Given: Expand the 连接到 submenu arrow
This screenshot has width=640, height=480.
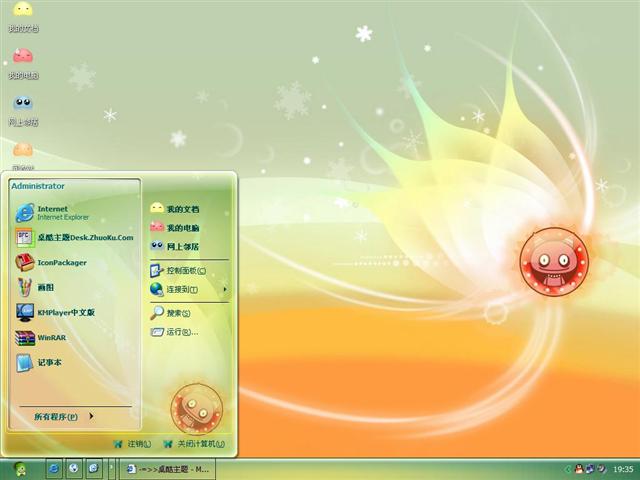Looking at the screenshot, I should click(x=225, y=289).
